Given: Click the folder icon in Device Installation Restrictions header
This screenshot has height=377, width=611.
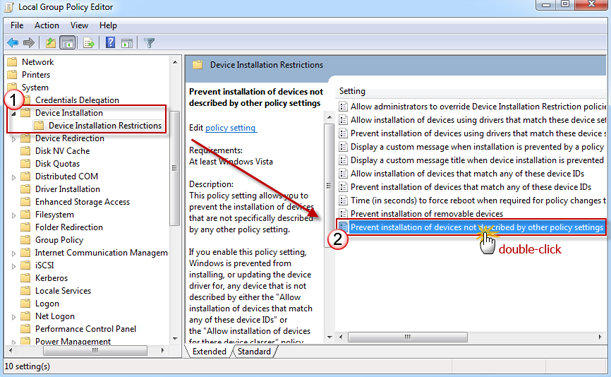Looking at the screenshot, I should pyautogui.click(x=198, y=65).
